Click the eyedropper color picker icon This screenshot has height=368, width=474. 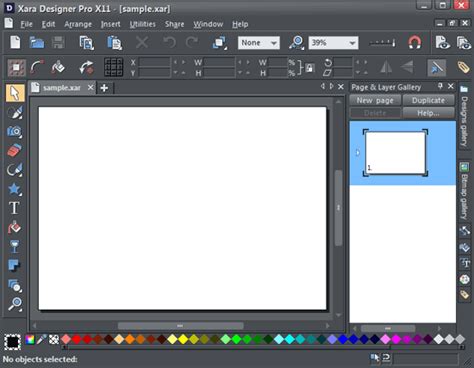[41, 340]
